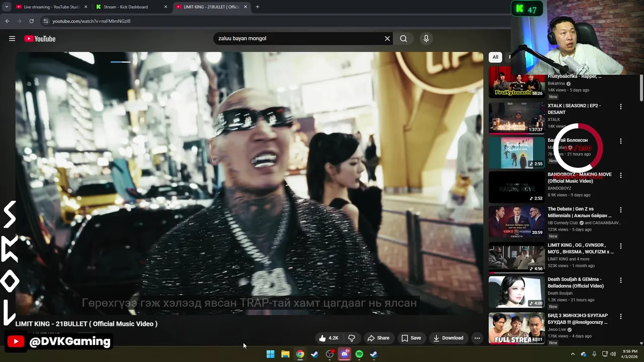Image resolution: width=644 pixels, height=362 pixels.
Task: Close the YouTube Studio tab
Action: point(86,7)
